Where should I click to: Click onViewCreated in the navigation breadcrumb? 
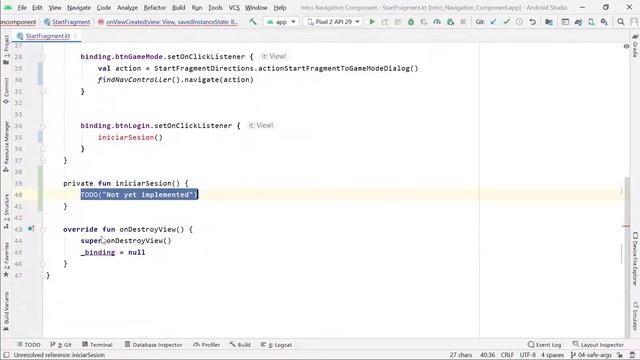(168, 22)
